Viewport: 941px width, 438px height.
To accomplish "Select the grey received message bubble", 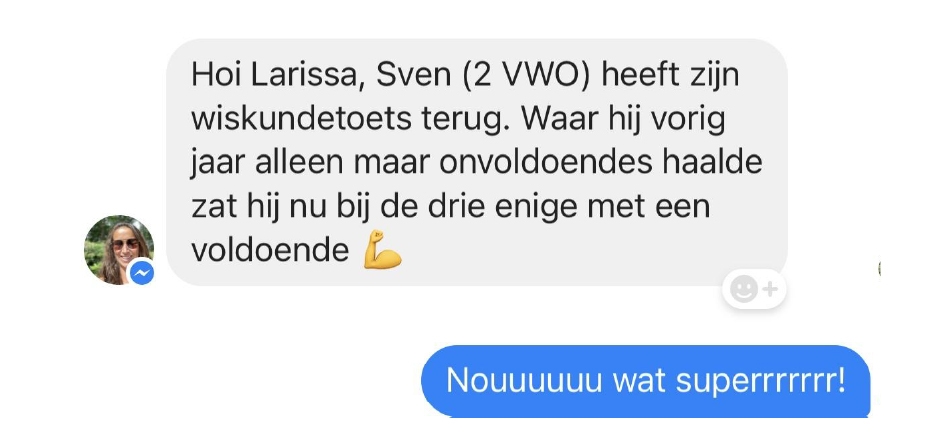I will point(477,162).
